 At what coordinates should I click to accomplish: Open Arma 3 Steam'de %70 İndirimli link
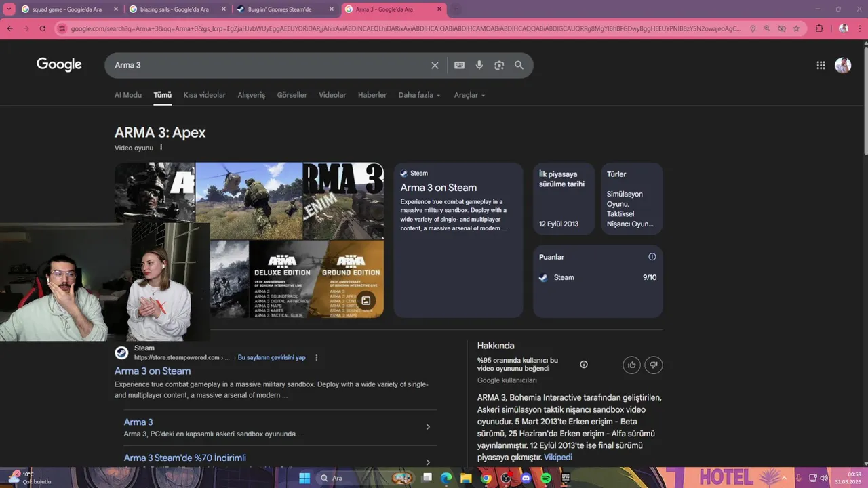[185, 457]
